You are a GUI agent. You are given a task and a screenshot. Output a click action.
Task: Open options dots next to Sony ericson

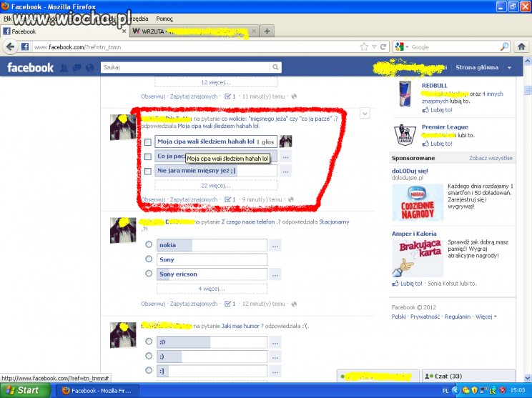[275, 274]
